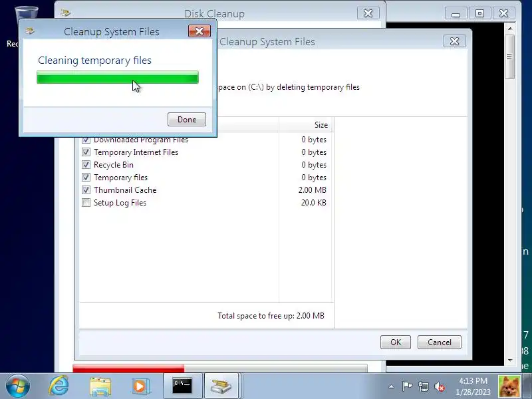This screenshot has width=532, height=399.
Task: Open the Action Center flag icon
Action: (407, 386)
